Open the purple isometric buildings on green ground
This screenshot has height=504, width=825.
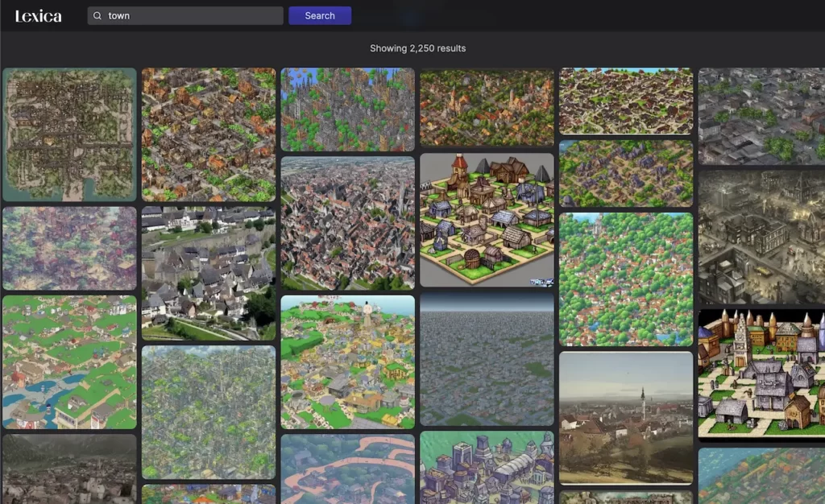(x=487, y=468)
